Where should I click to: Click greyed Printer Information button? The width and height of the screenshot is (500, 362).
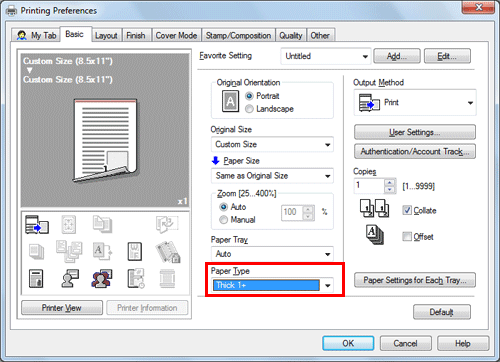(147, 308)
